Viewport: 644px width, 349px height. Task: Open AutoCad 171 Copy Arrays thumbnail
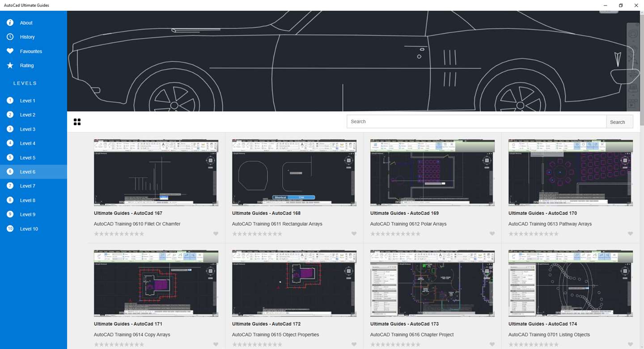click(156, 284)
